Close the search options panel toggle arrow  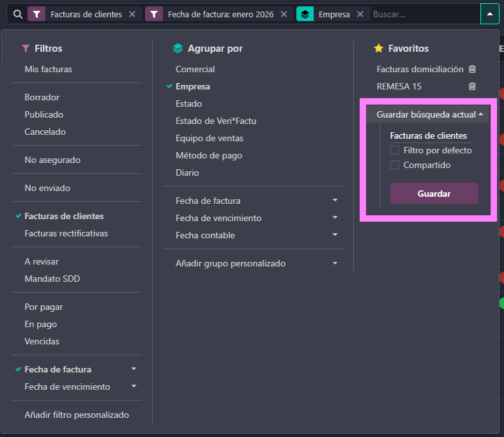coord(489,14)
